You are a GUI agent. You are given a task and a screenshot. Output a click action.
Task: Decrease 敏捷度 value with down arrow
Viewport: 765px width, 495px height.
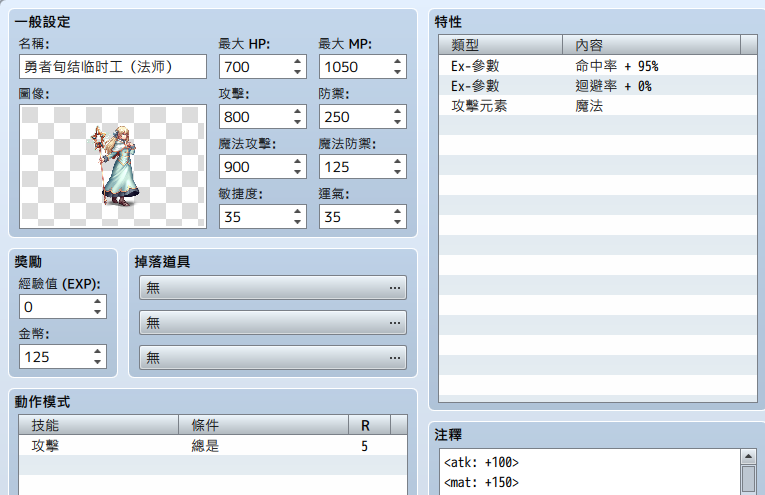[x=298, y=222]
